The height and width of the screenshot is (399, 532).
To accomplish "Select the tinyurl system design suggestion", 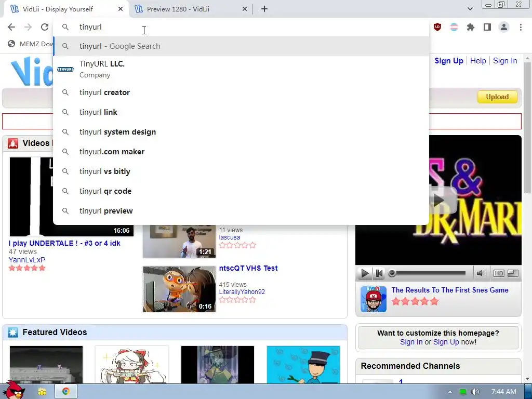I will (241, 132).
